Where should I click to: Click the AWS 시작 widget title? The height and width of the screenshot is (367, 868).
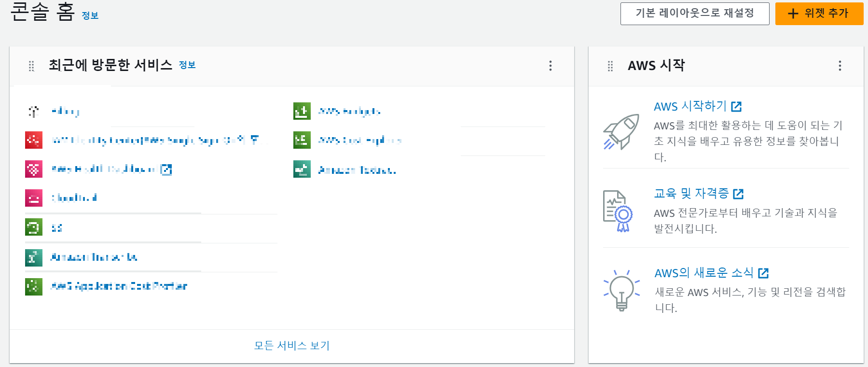(656, 65)
